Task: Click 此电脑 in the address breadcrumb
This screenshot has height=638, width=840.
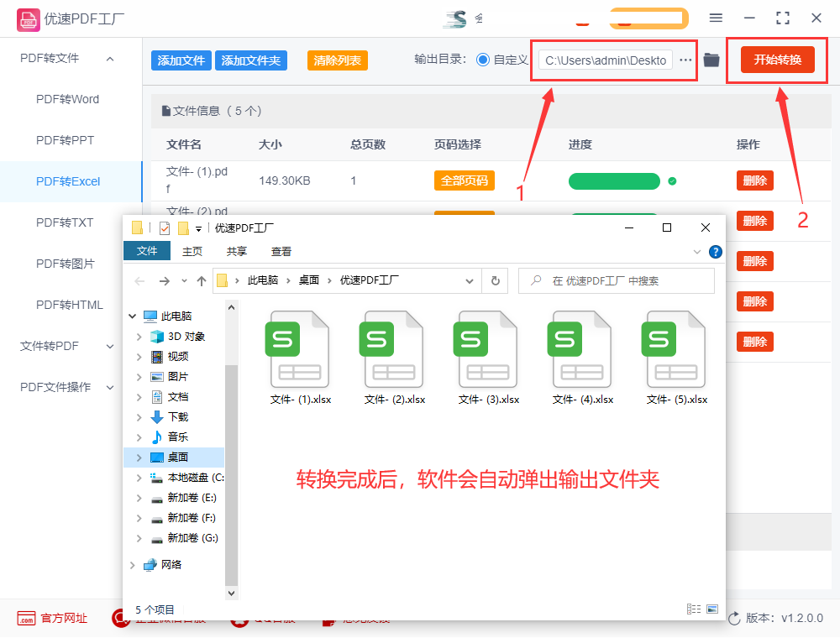Action: [262, 280]
